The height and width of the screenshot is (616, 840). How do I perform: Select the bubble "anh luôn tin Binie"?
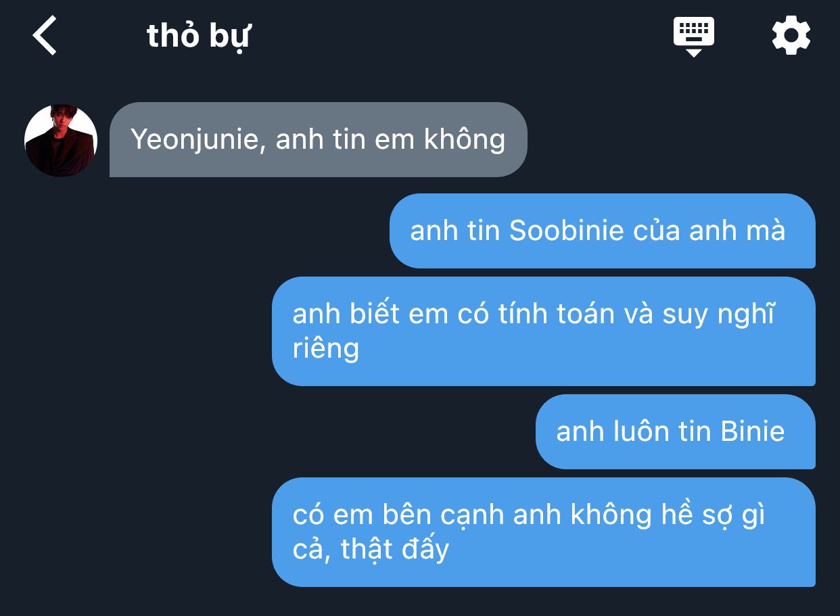point(675,431)
